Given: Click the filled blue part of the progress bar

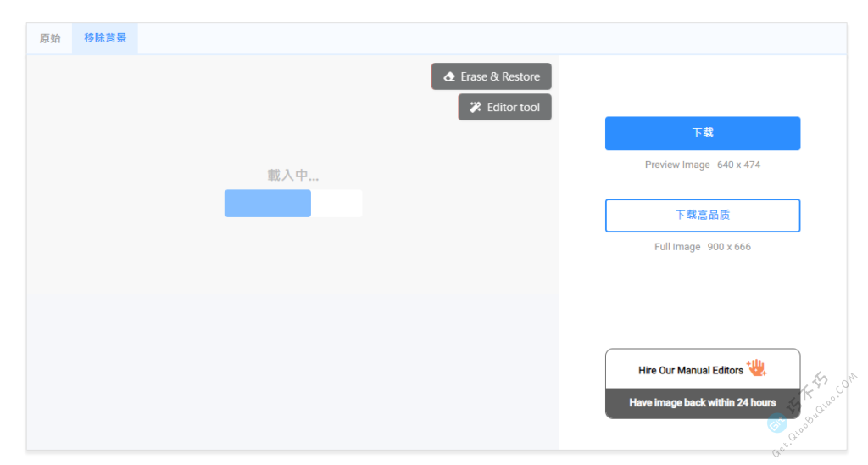Looking at the screenshot, I should tap(267, 204).
